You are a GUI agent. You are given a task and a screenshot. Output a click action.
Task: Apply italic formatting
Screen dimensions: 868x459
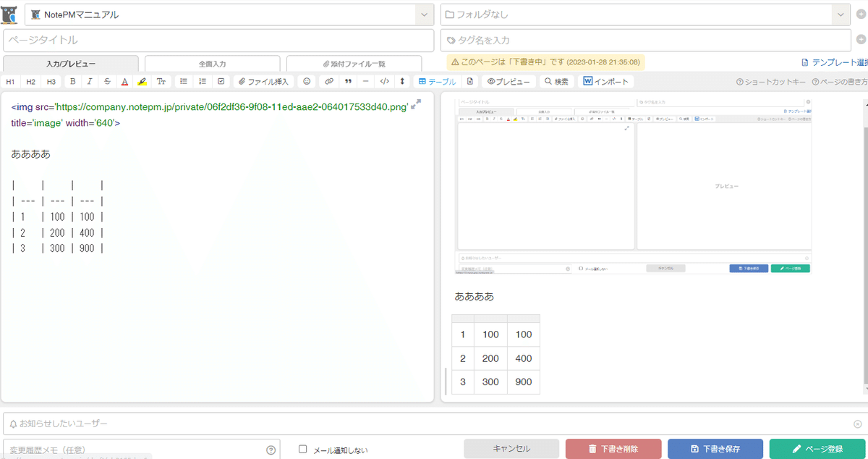pyautogui.click(x=89, y=81)
